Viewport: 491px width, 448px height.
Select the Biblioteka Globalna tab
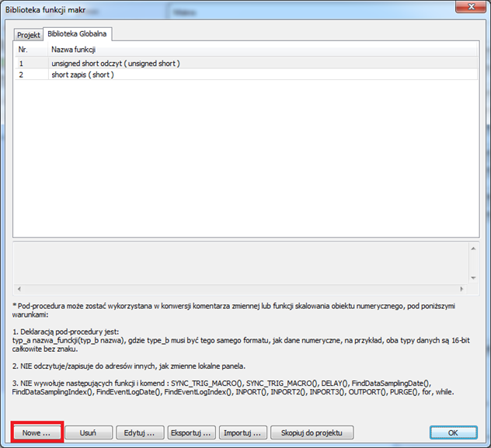tap(77, 34)
